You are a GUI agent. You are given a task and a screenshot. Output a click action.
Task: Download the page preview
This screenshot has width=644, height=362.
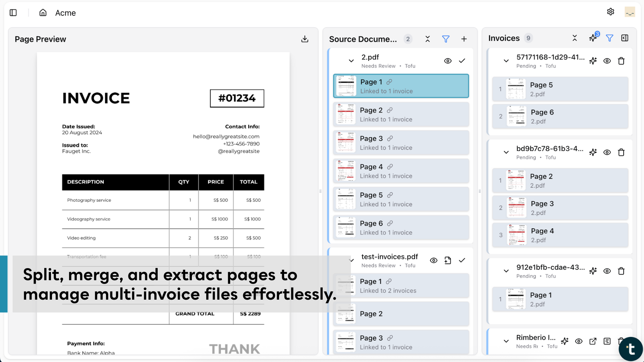tap(305, 39)
